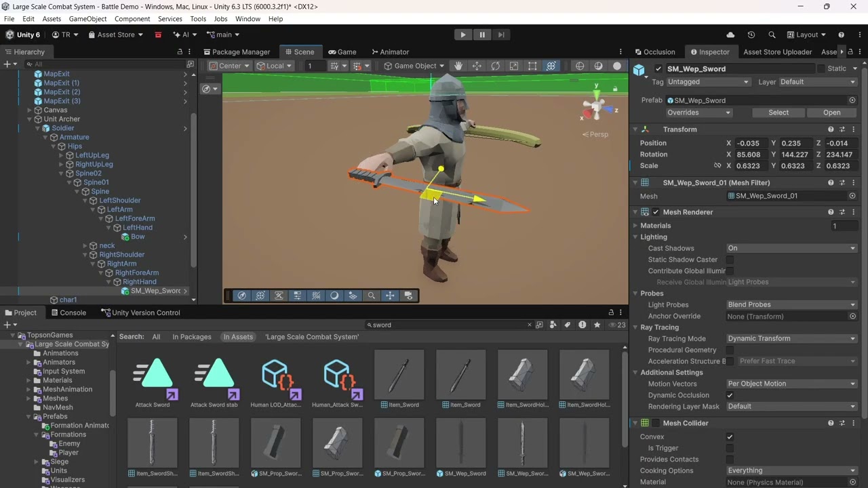Image resolution: width=868 pixels, height=488 pixels.
Task: Click the prefab Open button
Action: click(x=832, y=113)
